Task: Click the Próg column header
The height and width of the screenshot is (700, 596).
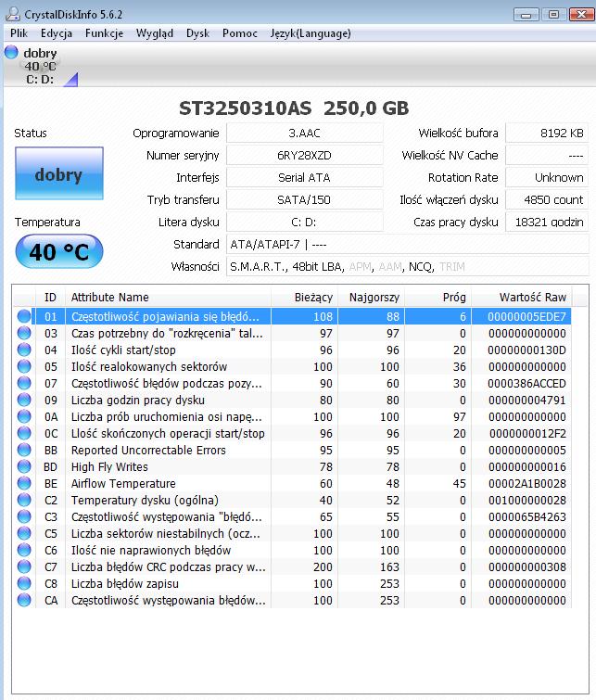Action: [x=437, y=297]
